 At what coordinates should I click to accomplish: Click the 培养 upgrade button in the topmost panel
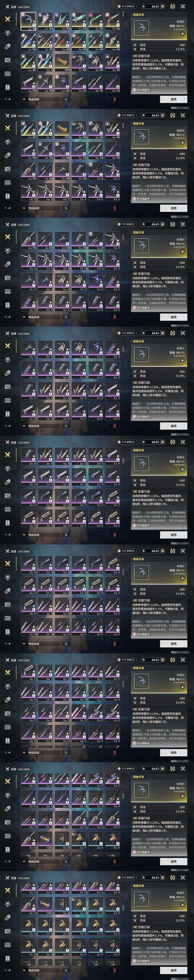tap(173, 99)
